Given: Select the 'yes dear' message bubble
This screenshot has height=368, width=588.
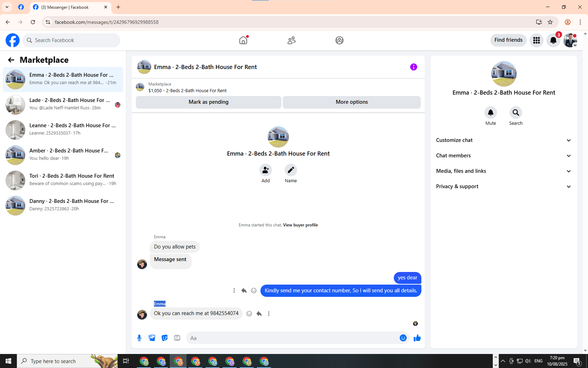Looking at the screenshot, I should point(407,278).
